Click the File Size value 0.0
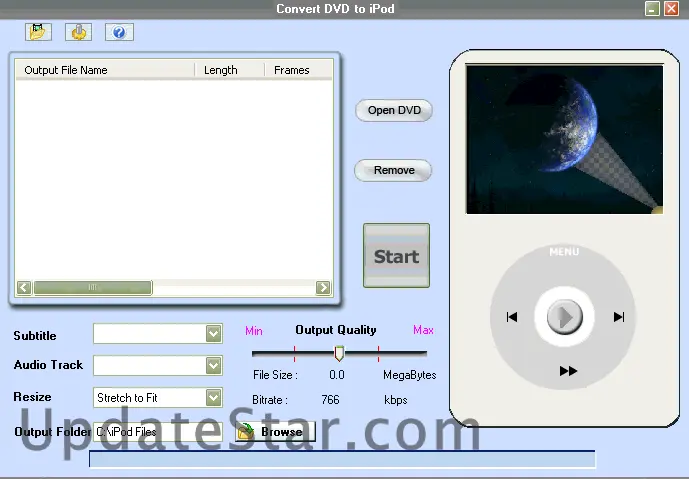Image resolution: width=689 pixels, height=479 pixels. click(x=337, y=375)
